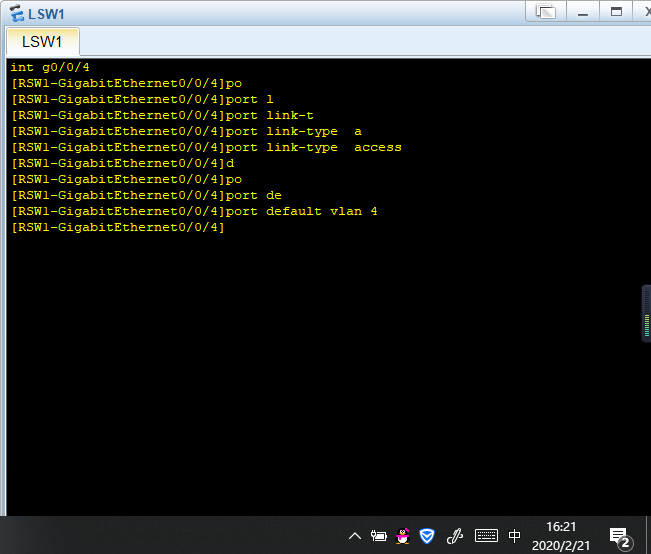
Task: Show hidden system tray icons
Action: pyautogui.click(x=355, y=536)
